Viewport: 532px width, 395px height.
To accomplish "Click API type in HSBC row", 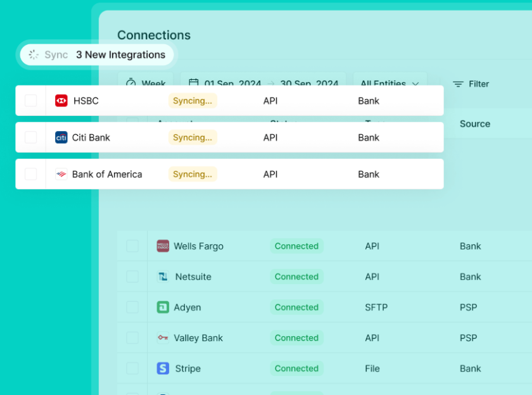I will coord(270,101).
